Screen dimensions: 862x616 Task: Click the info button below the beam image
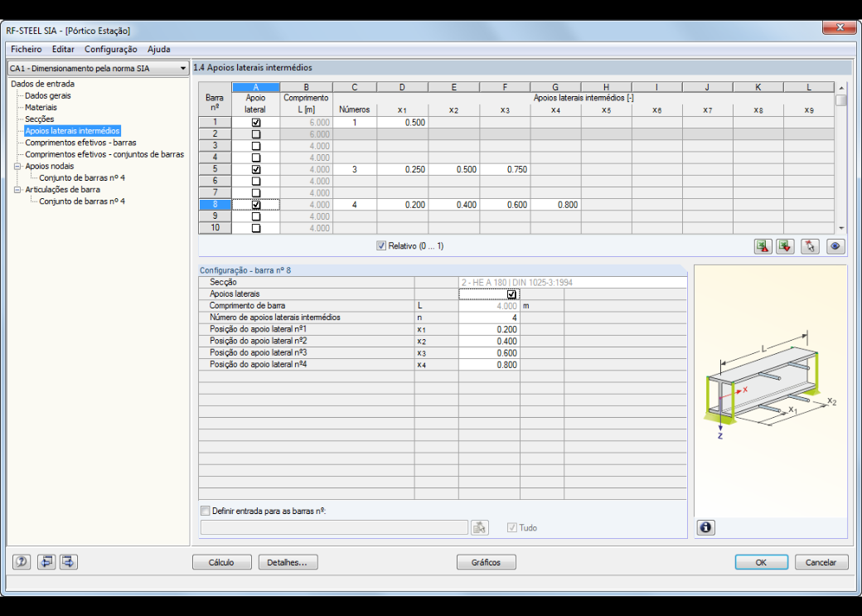coord(706,528)
